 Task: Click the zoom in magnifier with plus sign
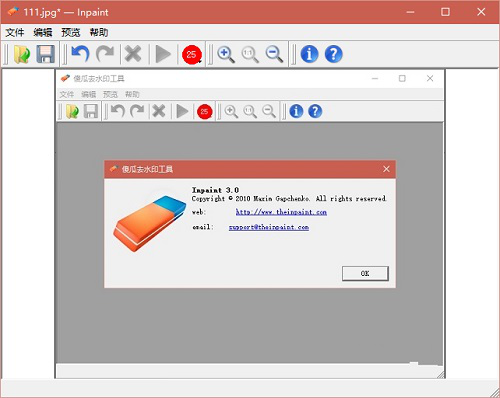pos(226,54)
